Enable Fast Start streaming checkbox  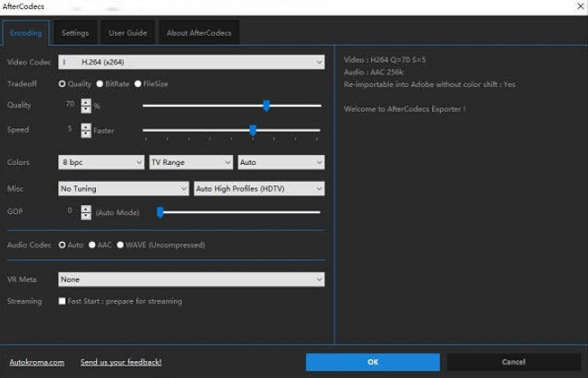pyautogui.click(x=63, y=301)
